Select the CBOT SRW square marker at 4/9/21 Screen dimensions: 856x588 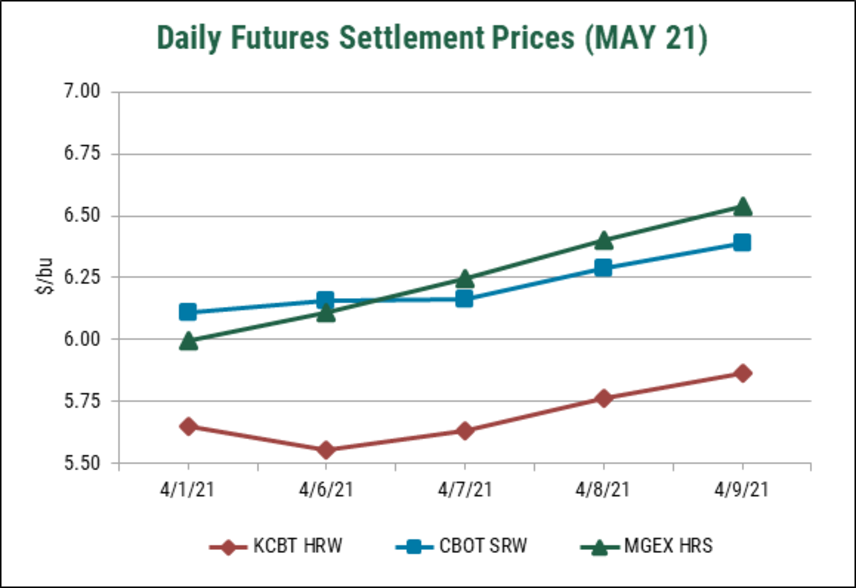click(742, 243)
